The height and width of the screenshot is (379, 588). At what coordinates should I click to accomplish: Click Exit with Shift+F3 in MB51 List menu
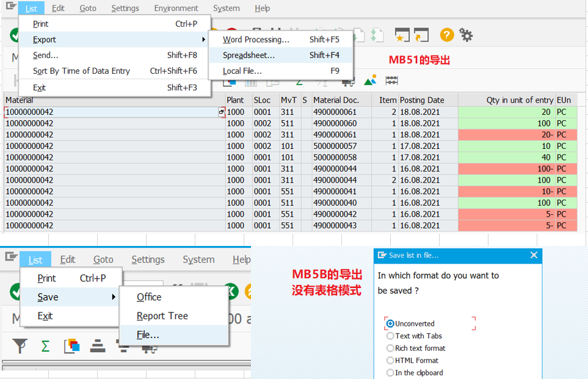click(x=115, y=87)
